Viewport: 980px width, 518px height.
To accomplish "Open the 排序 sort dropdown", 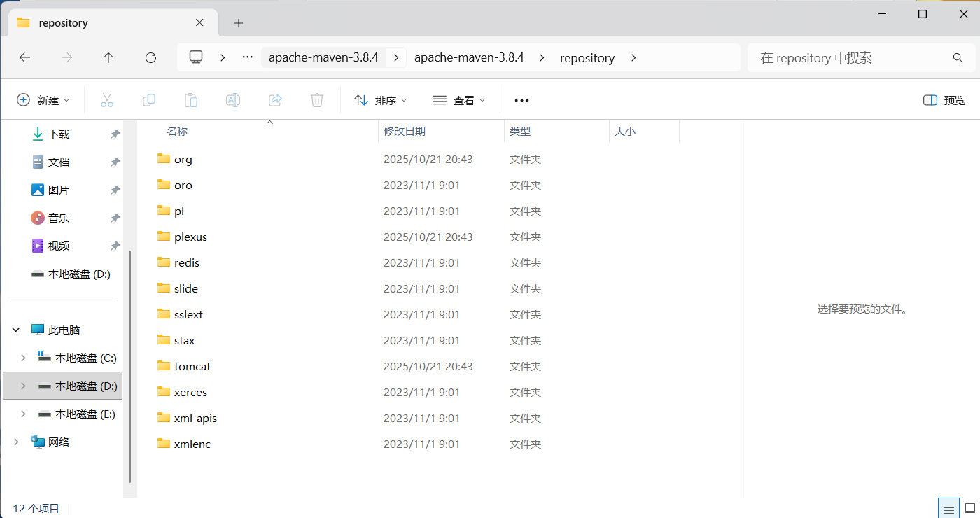I will click(x=381, y=100).
